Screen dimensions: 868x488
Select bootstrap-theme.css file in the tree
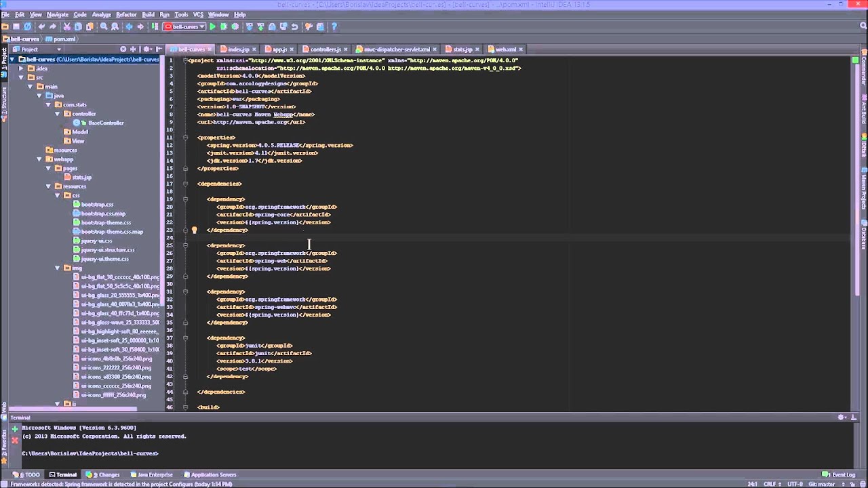(106, 222)
